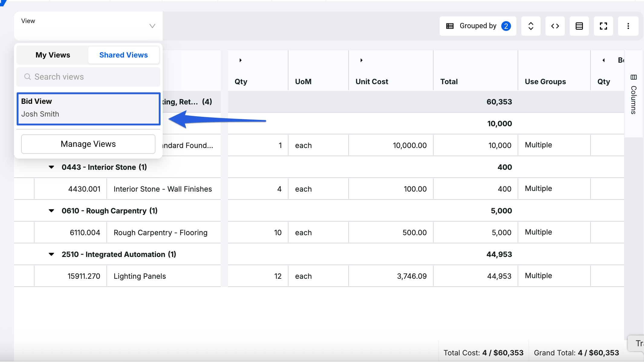Click the magnifier icon in Search views
Viewport: 644px width, 362px height.
tap(28, 77)
